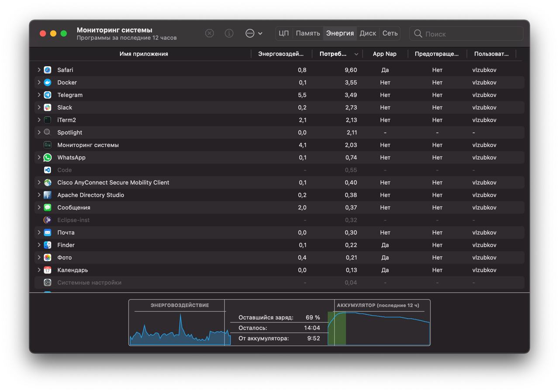Click the Telegram paper-plane icon
Image resolution: width=559 pixels, height=392 pixels.
(x=48, y=95)
